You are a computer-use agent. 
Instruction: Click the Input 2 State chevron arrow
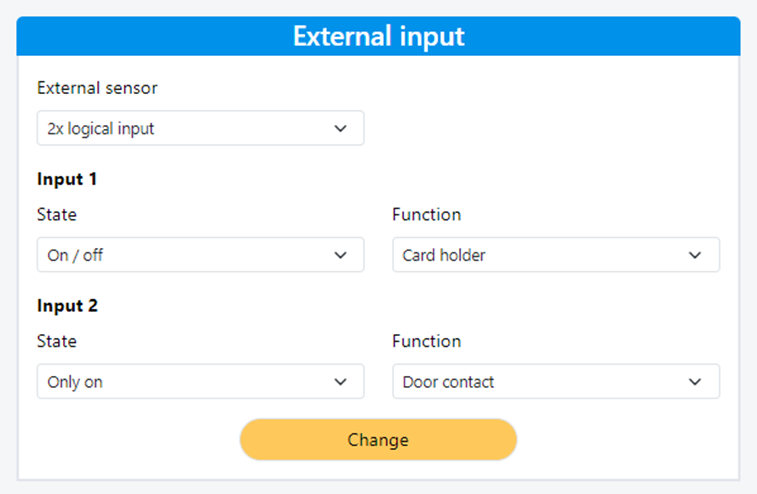pyautogui.click(x=340, y=382)
